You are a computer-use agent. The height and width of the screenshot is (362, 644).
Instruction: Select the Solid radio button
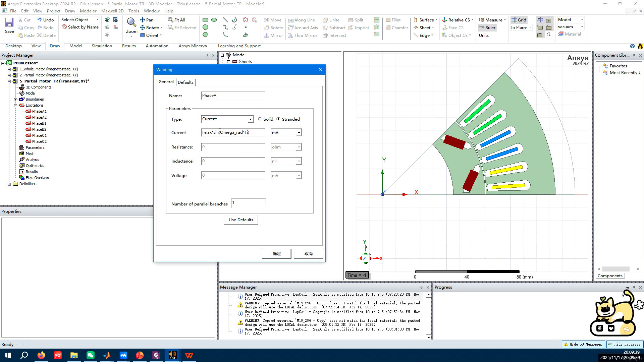[260, 119]
